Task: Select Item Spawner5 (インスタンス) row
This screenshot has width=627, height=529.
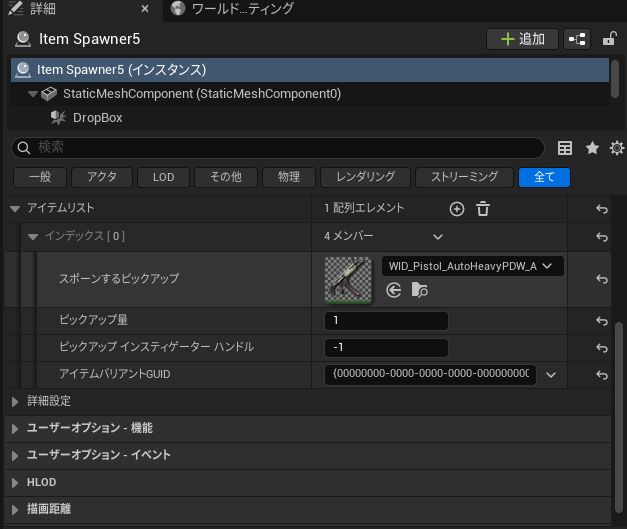Action: coord(310,70)
